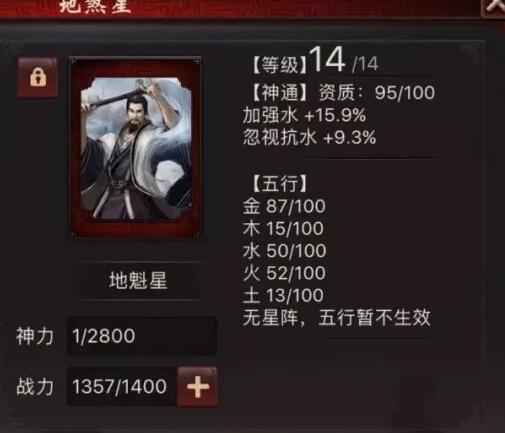Select the 火 52/100 element row
This screenshot has height=433, width=505.
[284, 273]
